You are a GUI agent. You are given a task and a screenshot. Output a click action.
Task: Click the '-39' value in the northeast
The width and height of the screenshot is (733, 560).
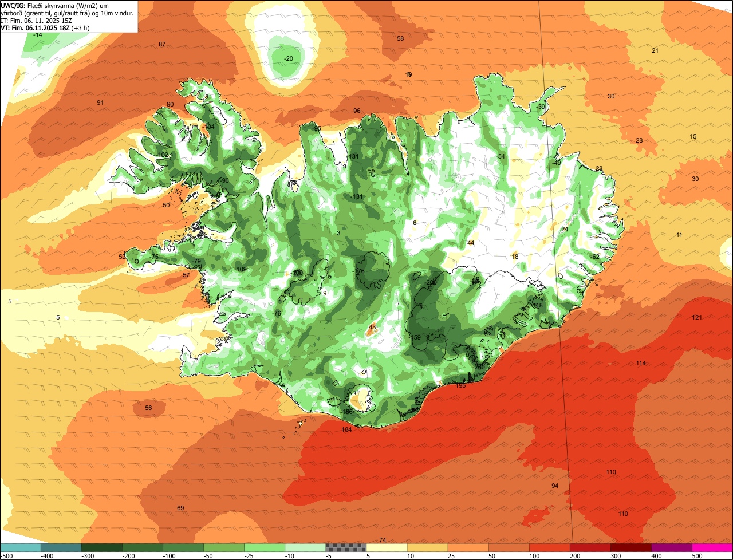tap(541, 107)
